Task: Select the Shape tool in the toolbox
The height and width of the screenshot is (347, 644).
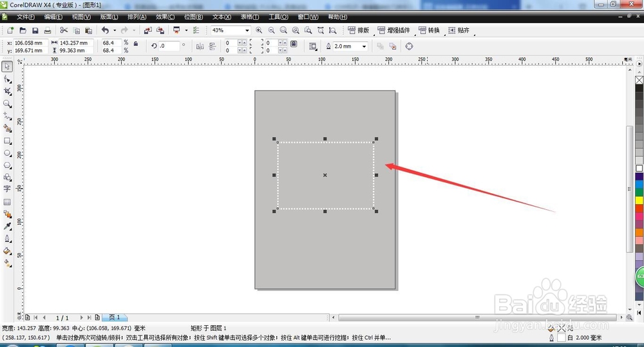Action: click(7, 79)
